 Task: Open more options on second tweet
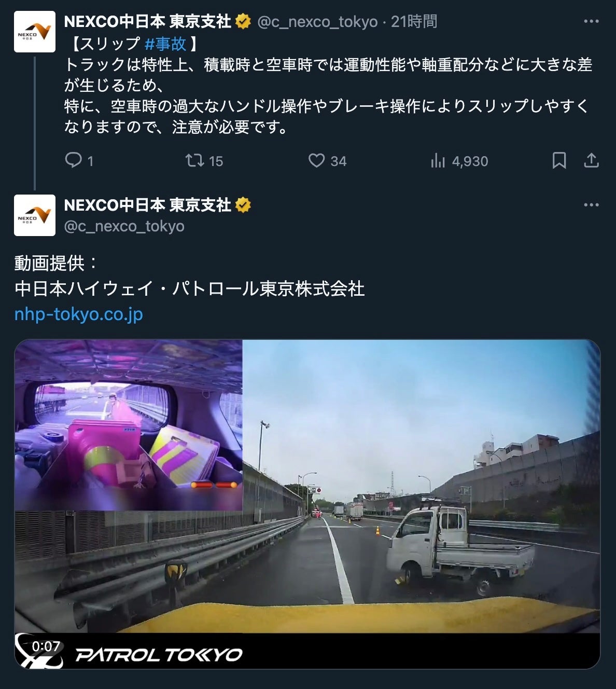click(591, 205)
